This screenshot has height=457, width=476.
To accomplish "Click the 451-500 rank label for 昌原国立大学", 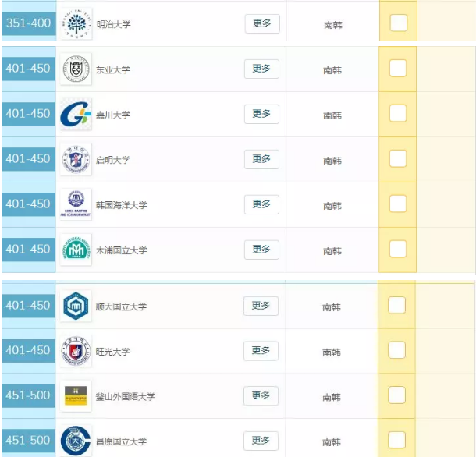I will tap(28, 440).
